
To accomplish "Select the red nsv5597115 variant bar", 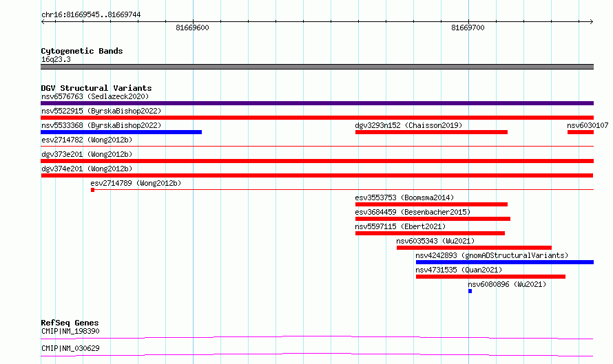I will point(430,233).
